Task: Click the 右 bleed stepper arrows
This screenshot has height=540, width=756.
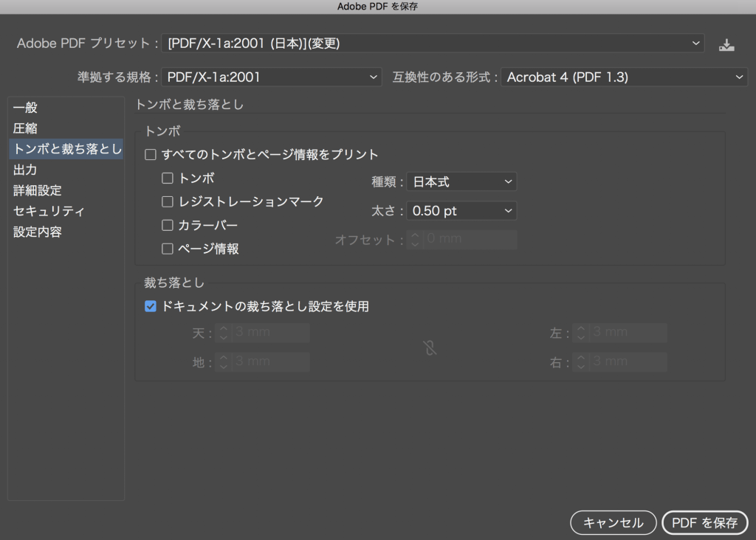Action: (x=581, y=361)
